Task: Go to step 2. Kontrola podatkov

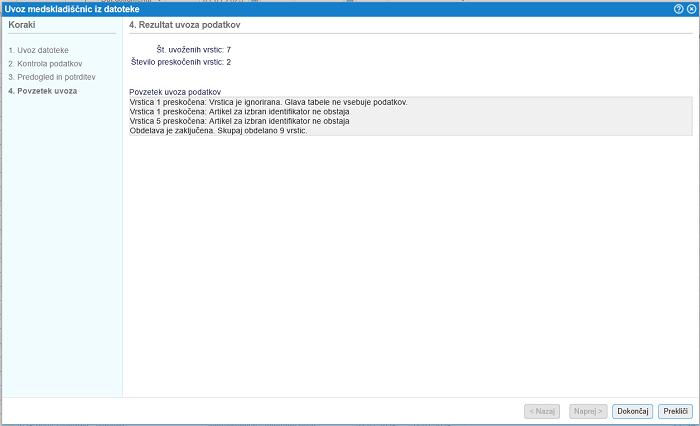Action: [x=45, y=63]
